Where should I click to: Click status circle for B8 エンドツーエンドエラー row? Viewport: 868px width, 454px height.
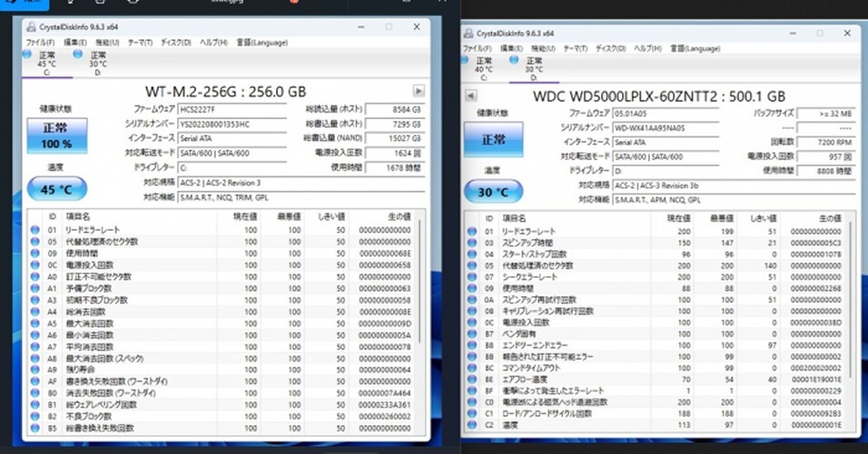471,345
